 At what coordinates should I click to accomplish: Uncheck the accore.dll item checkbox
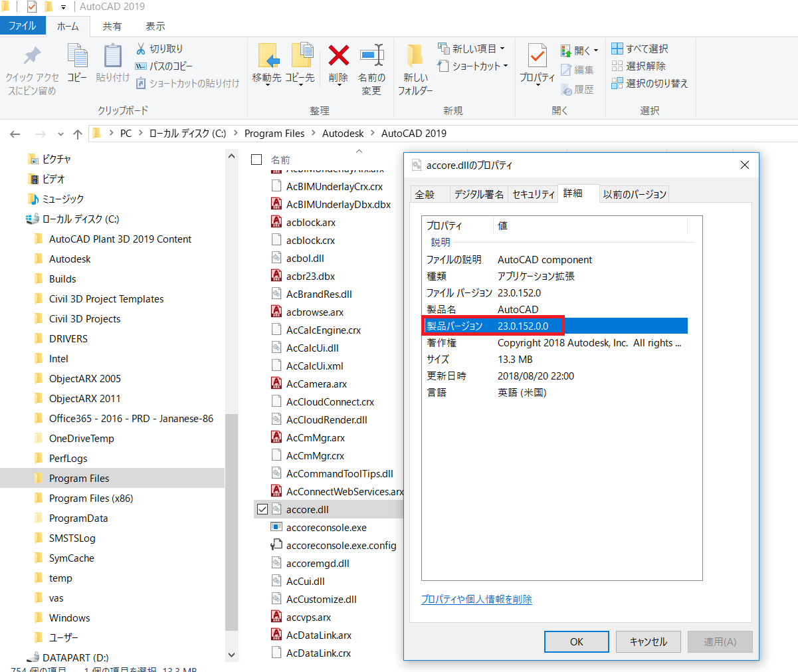coord(262,509)
